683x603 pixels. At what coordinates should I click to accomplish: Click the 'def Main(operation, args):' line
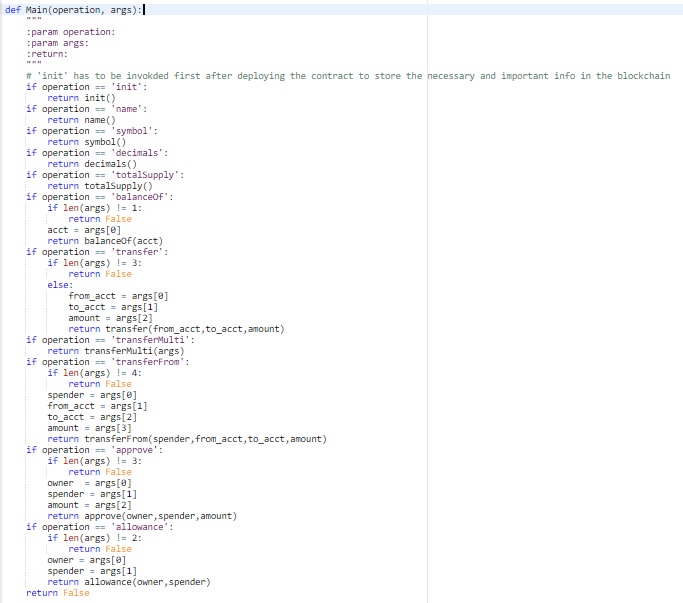(74, 10)
